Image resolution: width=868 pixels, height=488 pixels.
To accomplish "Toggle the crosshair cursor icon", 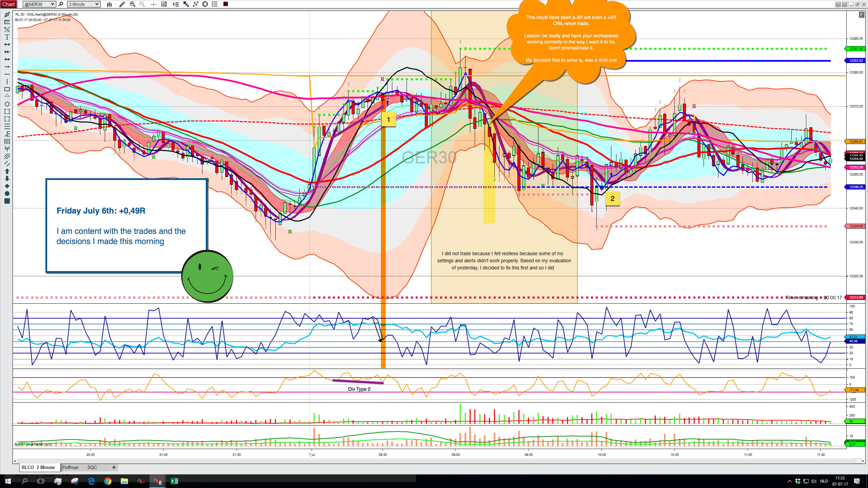I will click(x=153, y=4).
